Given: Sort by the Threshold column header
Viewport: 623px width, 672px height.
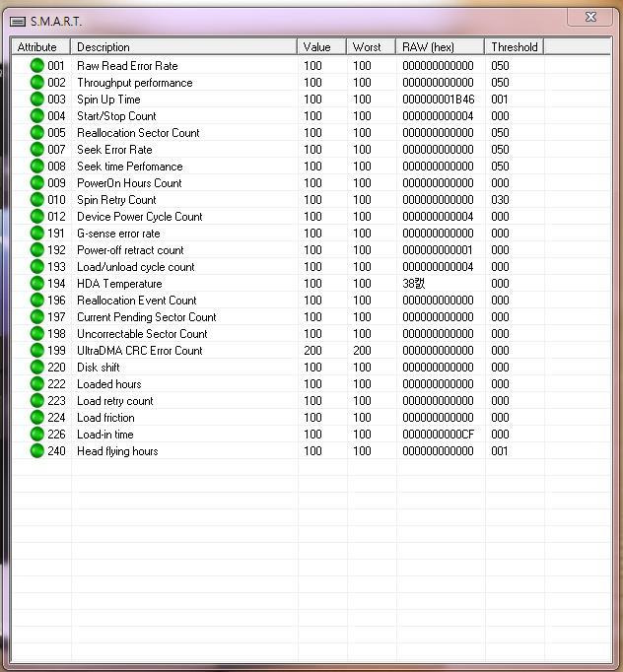Looking at the screenshot, I should (x=515, y=46).
